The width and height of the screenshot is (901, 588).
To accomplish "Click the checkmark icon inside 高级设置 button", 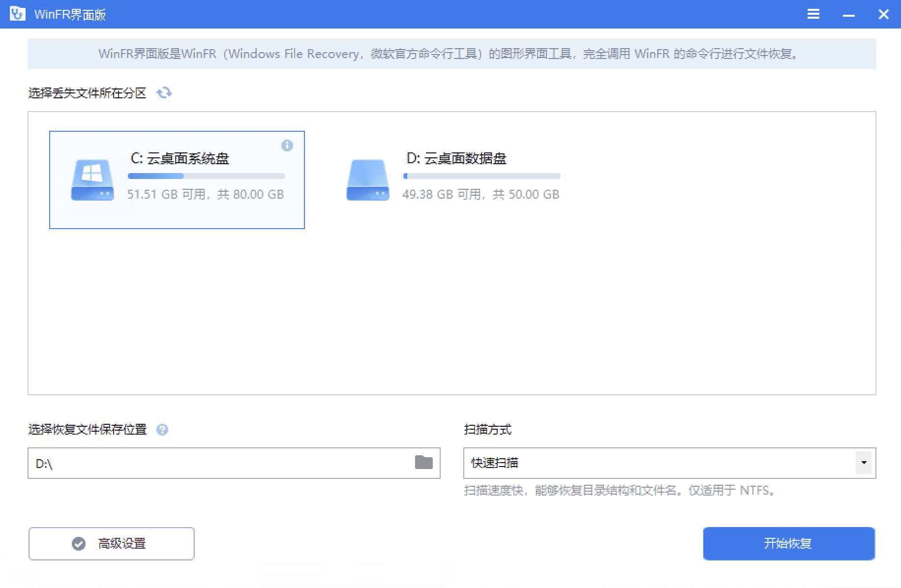I will click(78, 543).
